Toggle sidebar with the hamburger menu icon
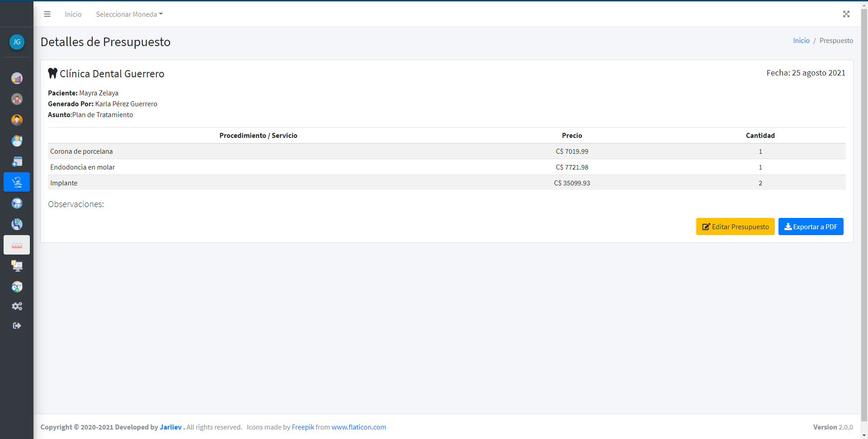This screenshot has height=439, width=868. click(x=47, y=14)
